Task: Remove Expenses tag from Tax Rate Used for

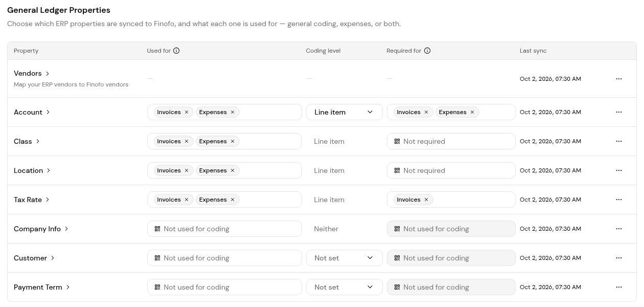Action: click(233, 200)
